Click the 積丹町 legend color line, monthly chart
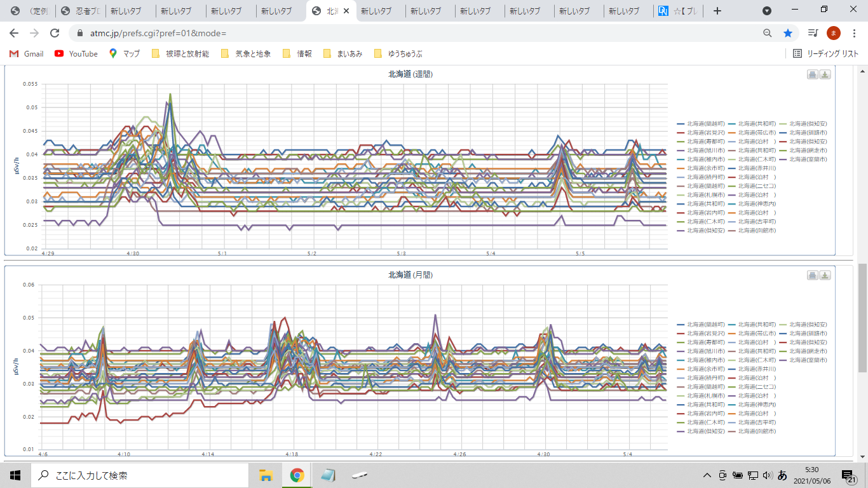 click(x=681, y=377)
